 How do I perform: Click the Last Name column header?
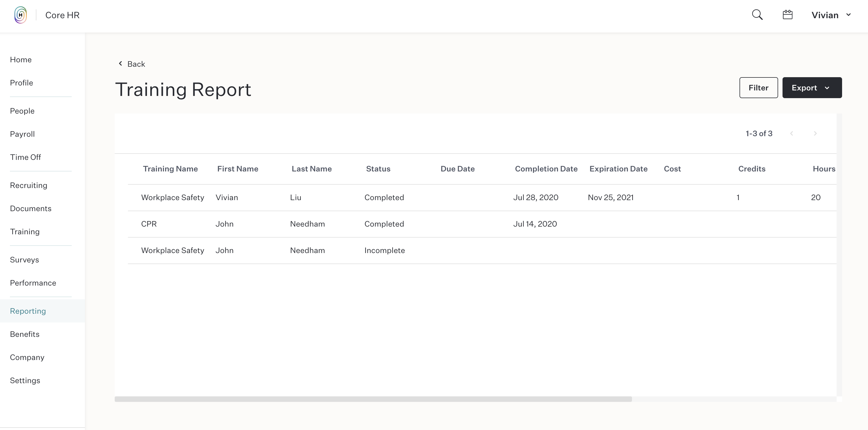(x=312, y=169)
